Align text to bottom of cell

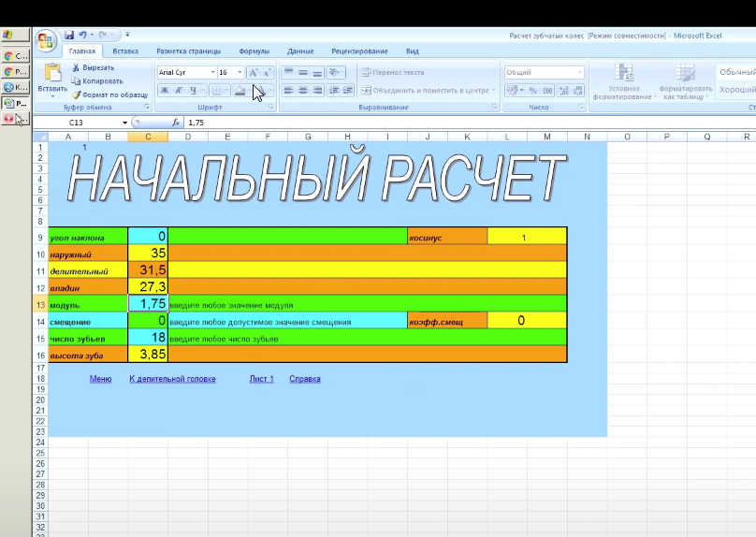tap(317, 73)
